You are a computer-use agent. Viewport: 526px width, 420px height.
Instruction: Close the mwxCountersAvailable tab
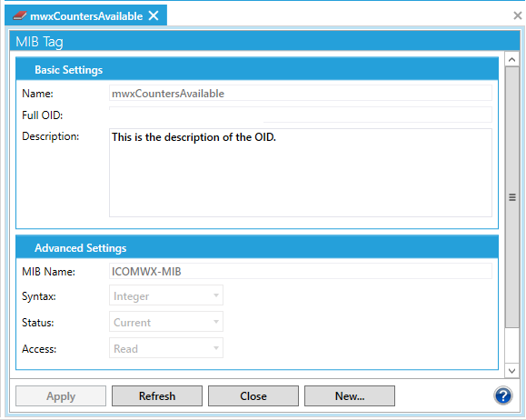(154, 15)
